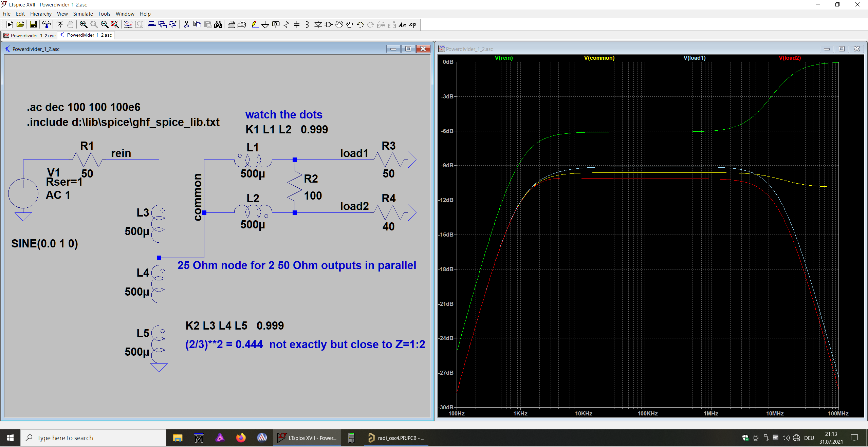
Task: Open the File menu
Action: [6, 14]
